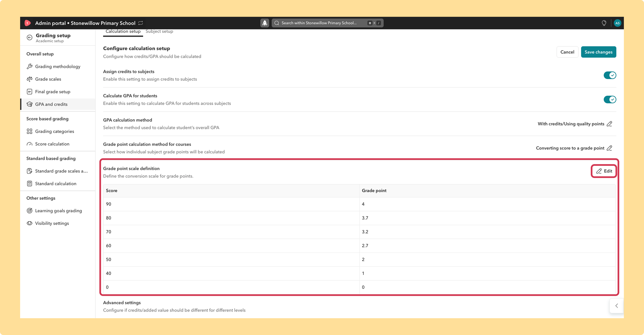Expand the side panel chevron
644x335 pixels.
pos(617,306)
